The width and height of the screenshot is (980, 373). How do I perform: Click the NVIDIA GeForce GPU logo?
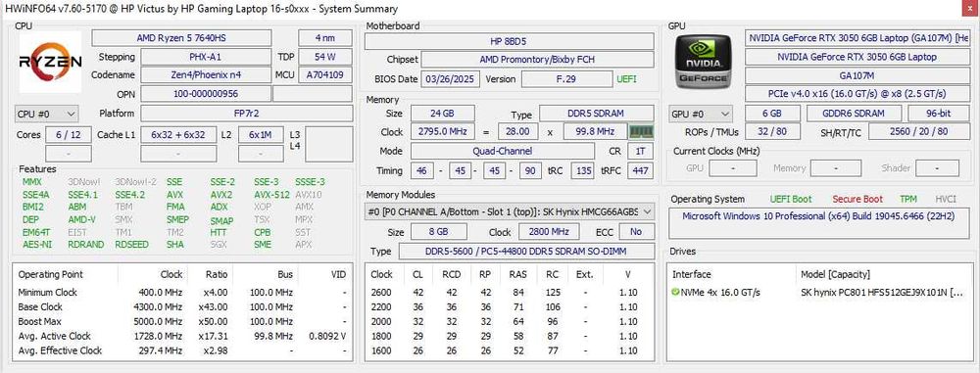click(703, 62)
